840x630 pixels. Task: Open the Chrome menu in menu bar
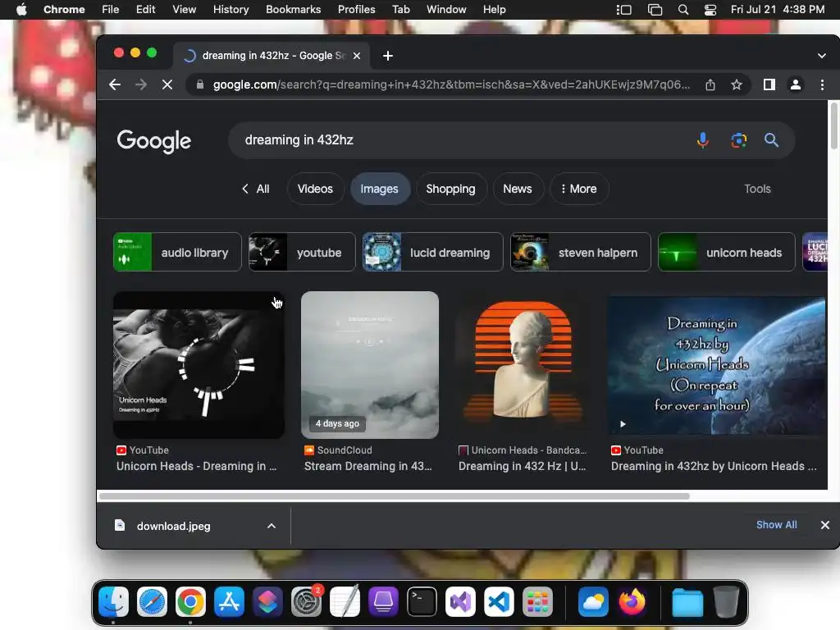pos(64,10)
